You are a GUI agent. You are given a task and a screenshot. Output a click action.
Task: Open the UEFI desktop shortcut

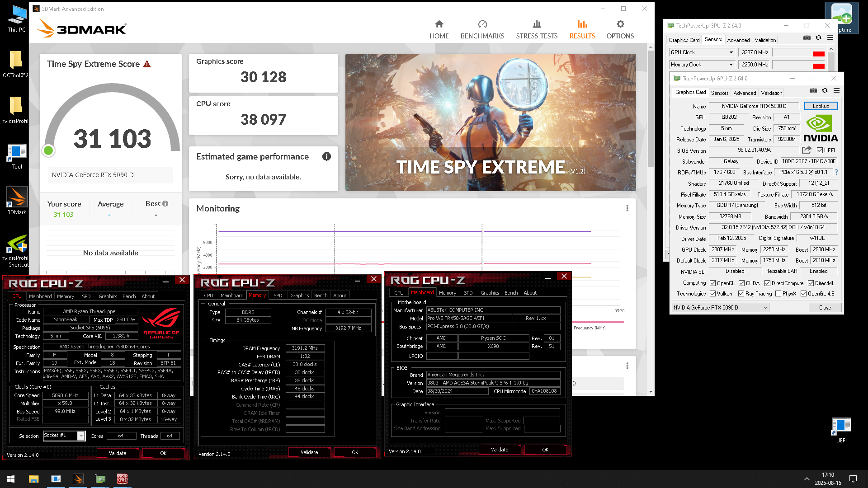pyautogui.click(x=841, y=430)
